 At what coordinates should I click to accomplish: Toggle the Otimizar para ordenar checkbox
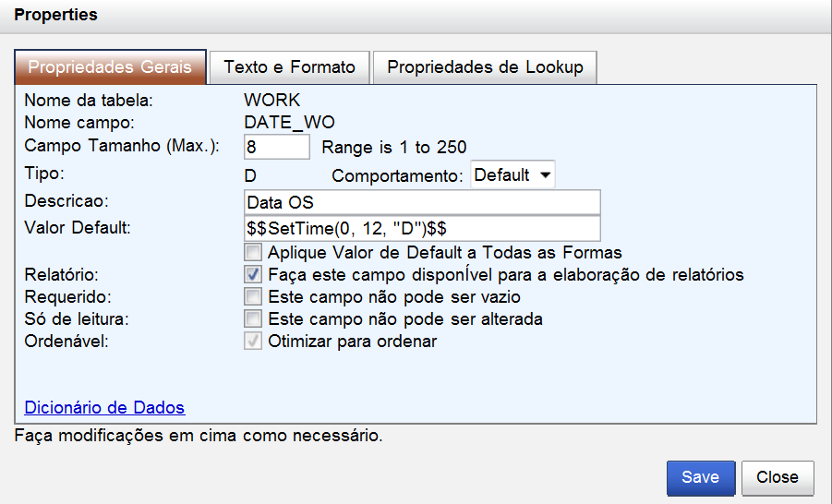pos(253,341)
